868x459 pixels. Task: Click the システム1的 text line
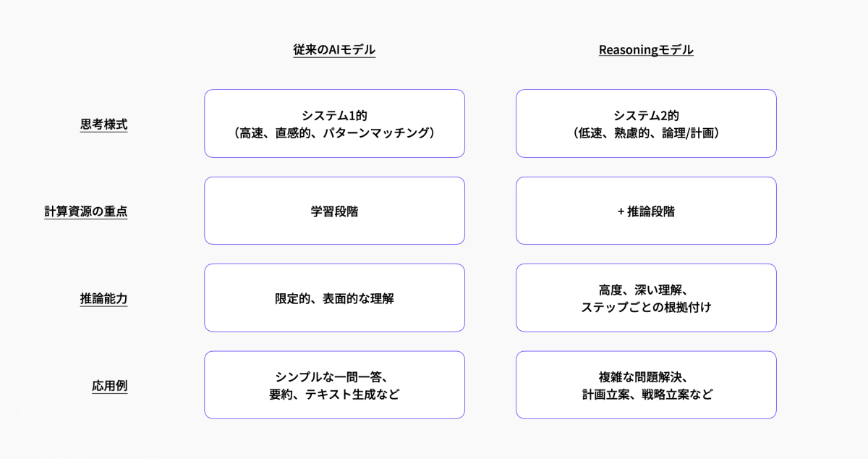(x=334, y=115)
